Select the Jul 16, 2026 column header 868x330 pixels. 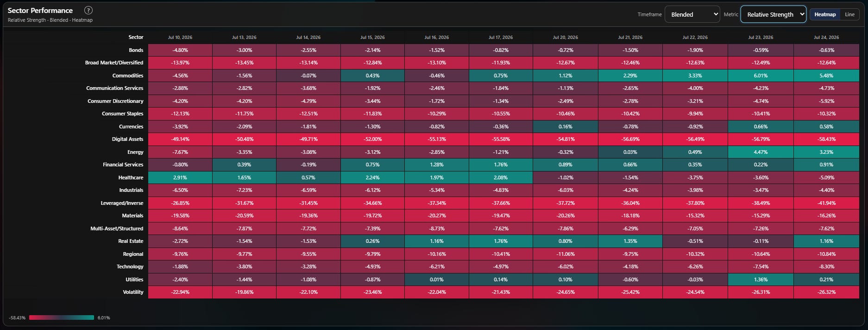coord(437,37)
